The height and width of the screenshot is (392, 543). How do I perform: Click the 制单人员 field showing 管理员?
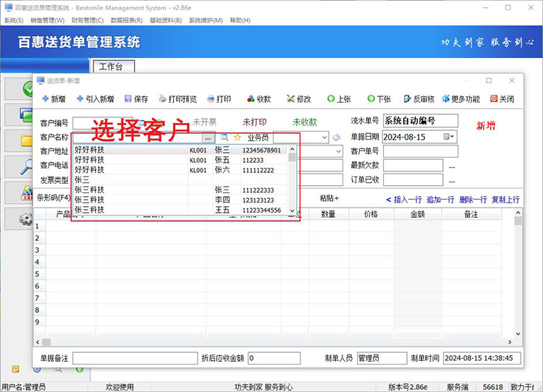coord(382,358)
